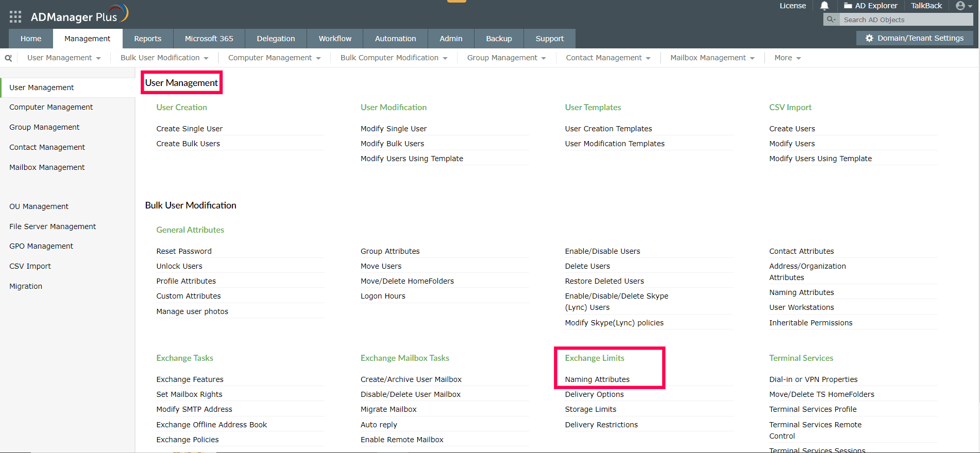Switch to the Backup tab
Image resolution: width=980 pixels, height=453 pixels.
click(499, 39)
